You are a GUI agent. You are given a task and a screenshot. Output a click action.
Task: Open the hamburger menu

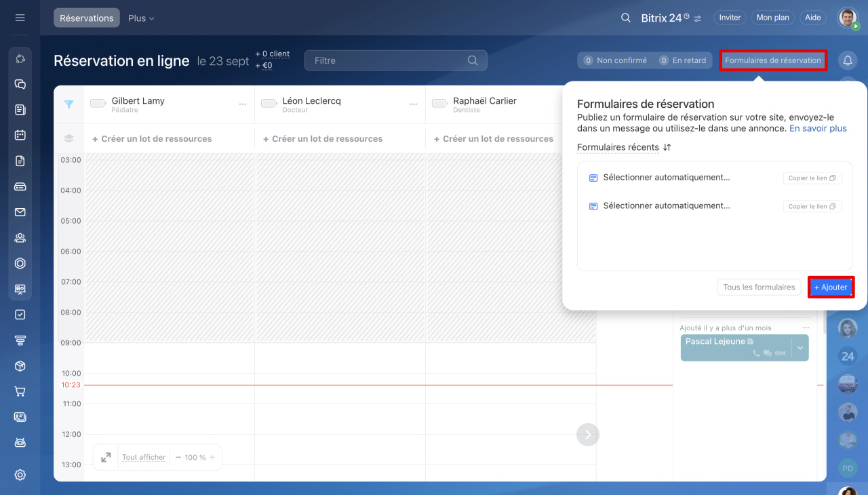tap(20, 18)
